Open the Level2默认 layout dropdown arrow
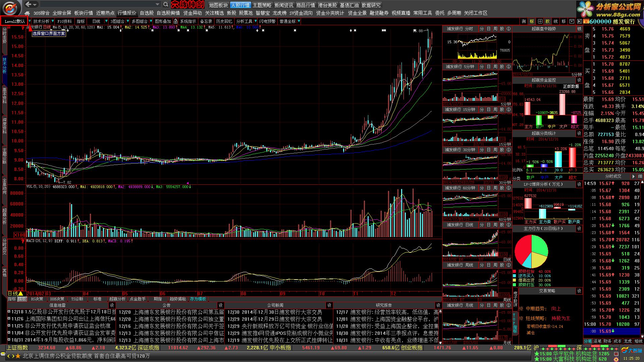644x362 pixels. pyautogui.click(x=30, y=21)
